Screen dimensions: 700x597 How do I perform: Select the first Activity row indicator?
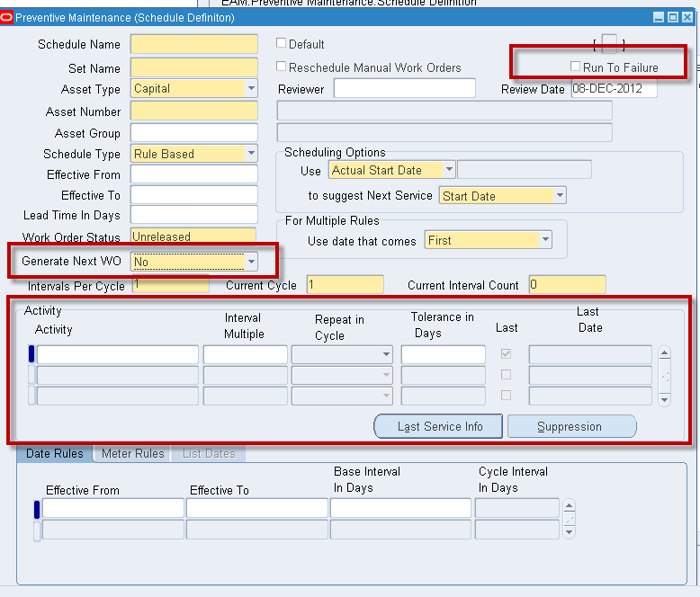point(31,354)
